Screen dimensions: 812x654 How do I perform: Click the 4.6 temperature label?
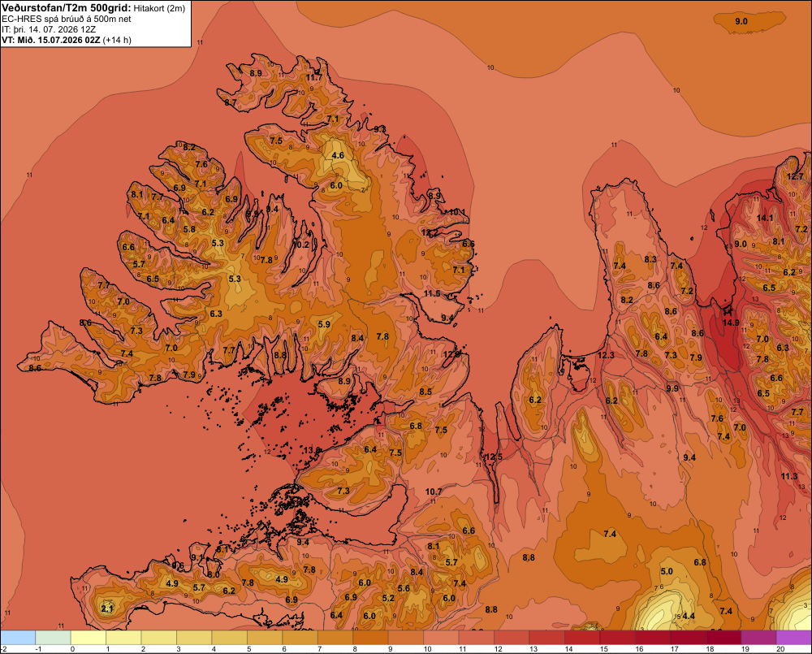click(x=338, y=155)
